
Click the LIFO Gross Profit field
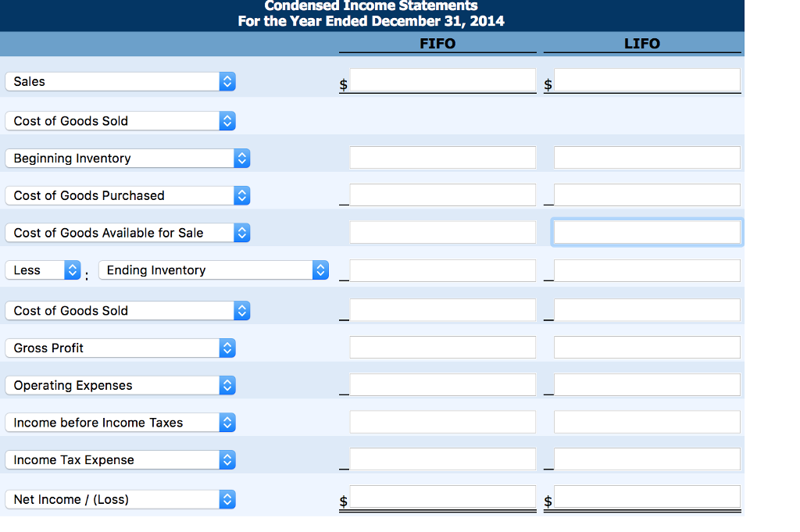(x=647, y=348)
